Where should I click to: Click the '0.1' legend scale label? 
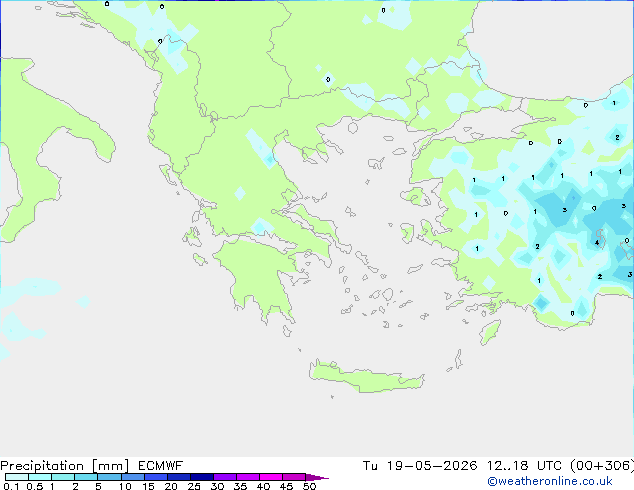tap(11, 486)
